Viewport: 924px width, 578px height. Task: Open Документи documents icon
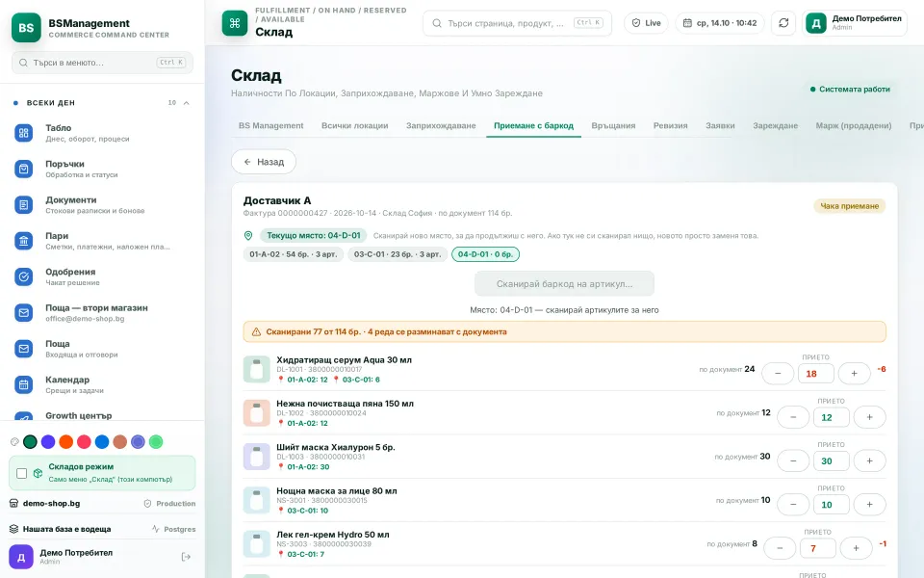click(23, 205)
